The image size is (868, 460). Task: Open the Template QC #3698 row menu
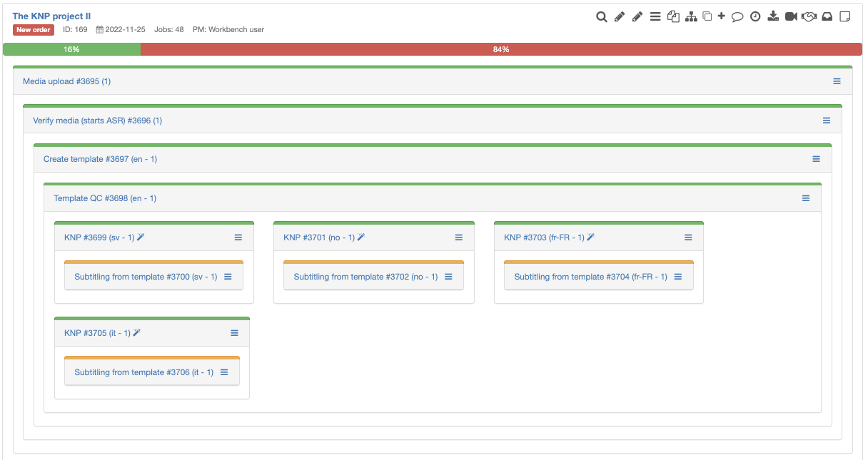click(806, 198)
